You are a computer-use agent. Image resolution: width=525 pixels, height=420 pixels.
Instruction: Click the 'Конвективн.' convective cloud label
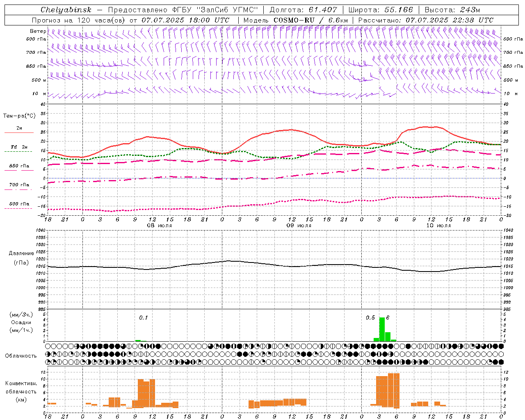pyautogui.click(x=21, y=383)
